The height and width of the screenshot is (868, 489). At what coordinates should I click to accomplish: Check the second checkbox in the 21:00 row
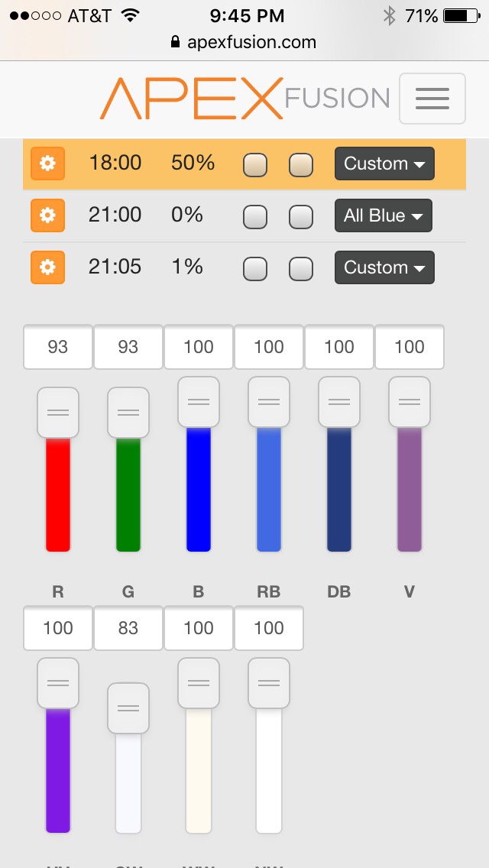(301, 216)
